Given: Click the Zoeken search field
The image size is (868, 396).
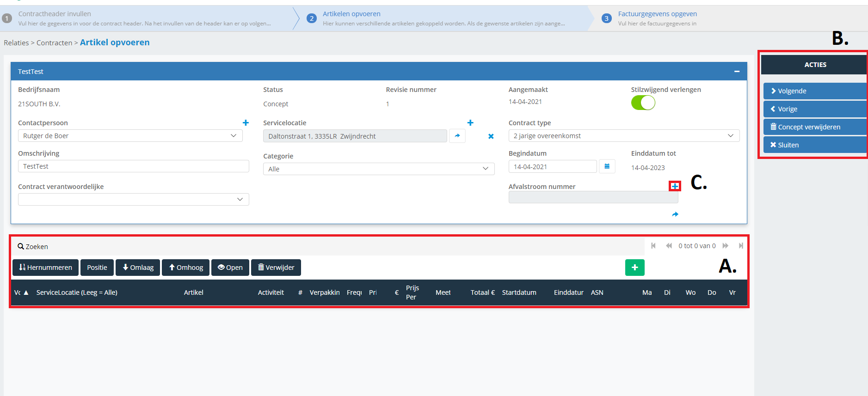Looking at the screenshot, I should point(328,246).
